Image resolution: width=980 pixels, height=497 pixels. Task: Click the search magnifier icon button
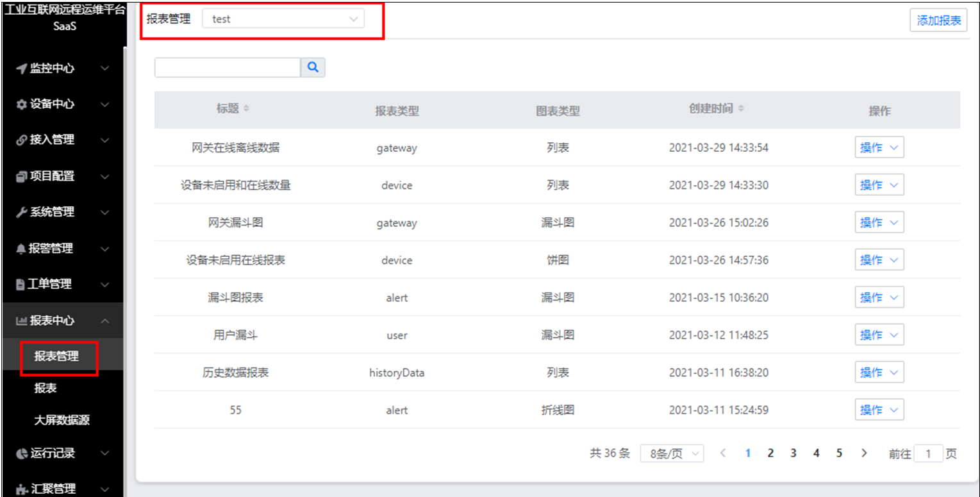[x=313, y=67]
